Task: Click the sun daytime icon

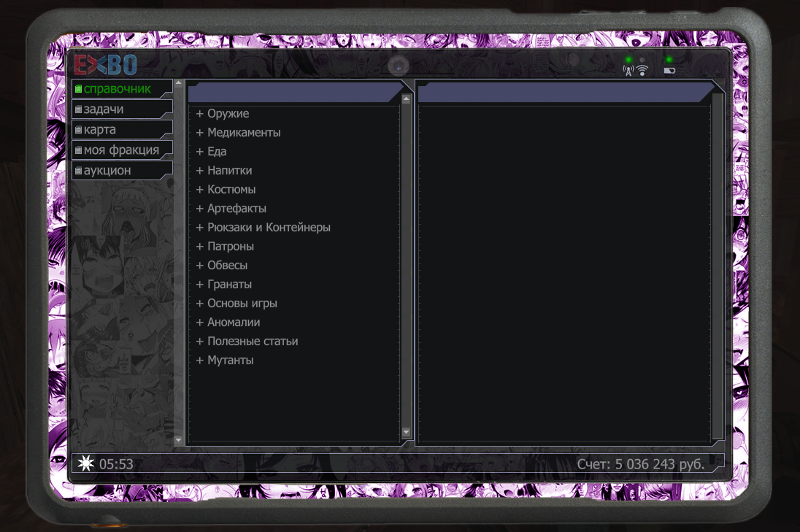Action: [85, 463]
